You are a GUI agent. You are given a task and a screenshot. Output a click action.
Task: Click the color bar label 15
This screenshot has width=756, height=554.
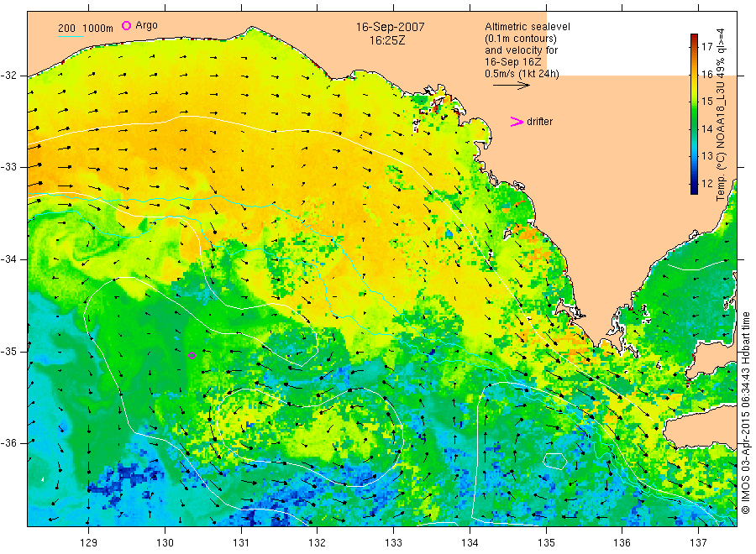[706, 102]
